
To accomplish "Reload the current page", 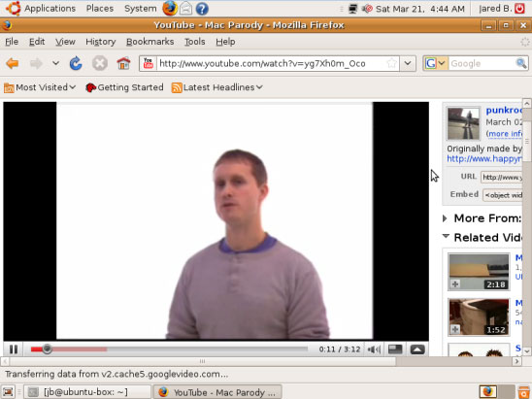I will click(x=76, y=63).
